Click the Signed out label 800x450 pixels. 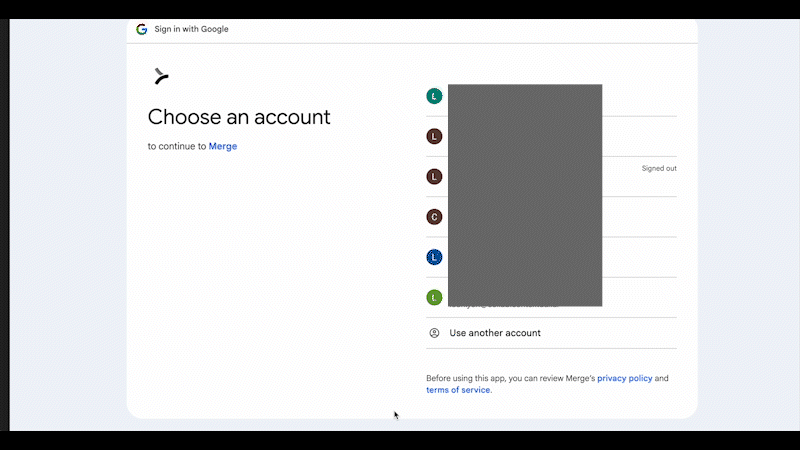coord(659,168)
